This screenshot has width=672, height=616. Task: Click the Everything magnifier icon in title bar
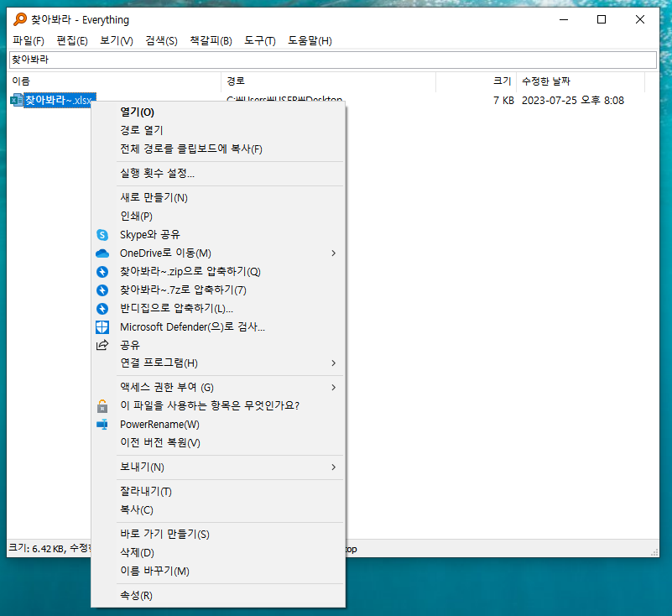click(19, 19)
